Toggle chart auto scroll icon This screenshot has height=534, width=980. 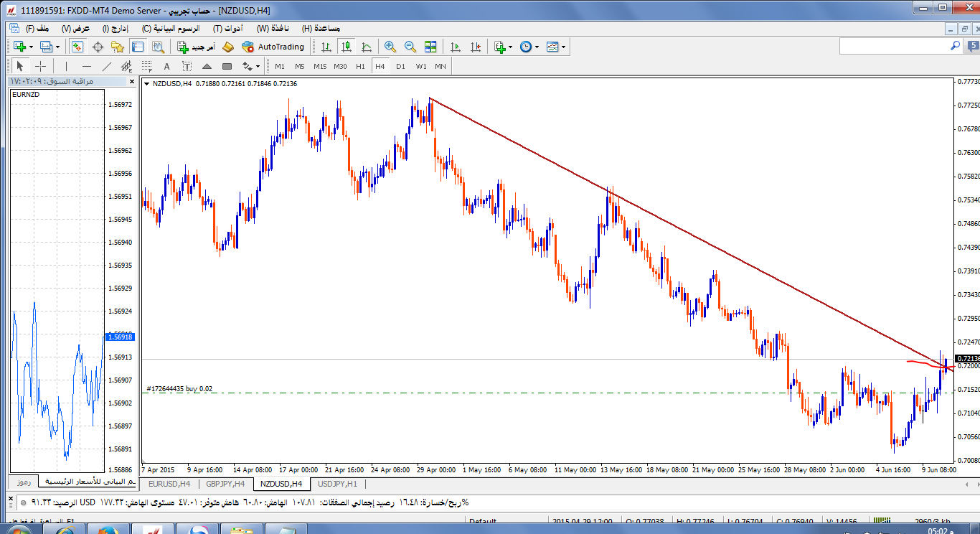[455, 47]
